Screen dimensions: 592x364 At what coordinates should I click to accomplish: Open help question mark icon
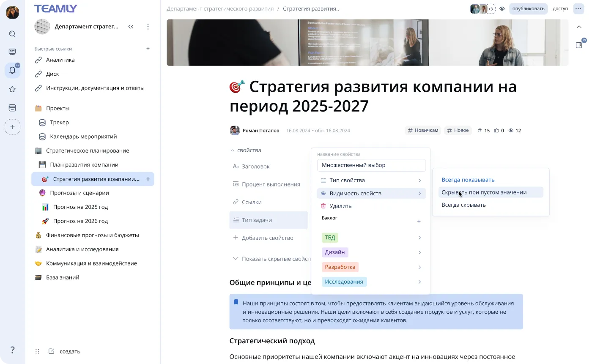coord(12,350)
